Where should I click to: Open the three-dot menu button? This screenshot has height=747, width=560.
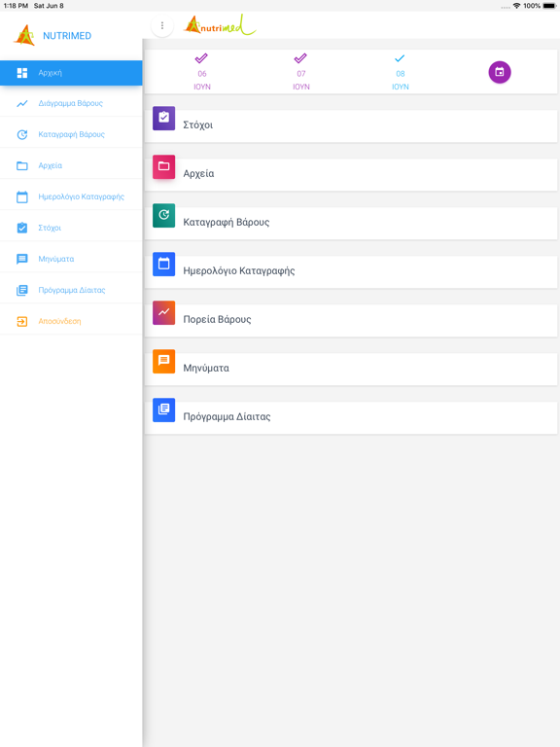(162, 25)
